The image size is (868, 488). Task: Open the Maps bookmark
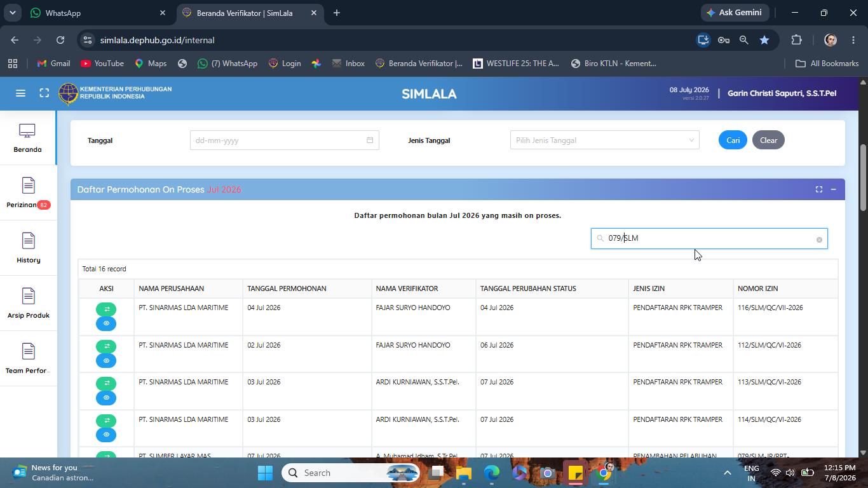point(151,64)
